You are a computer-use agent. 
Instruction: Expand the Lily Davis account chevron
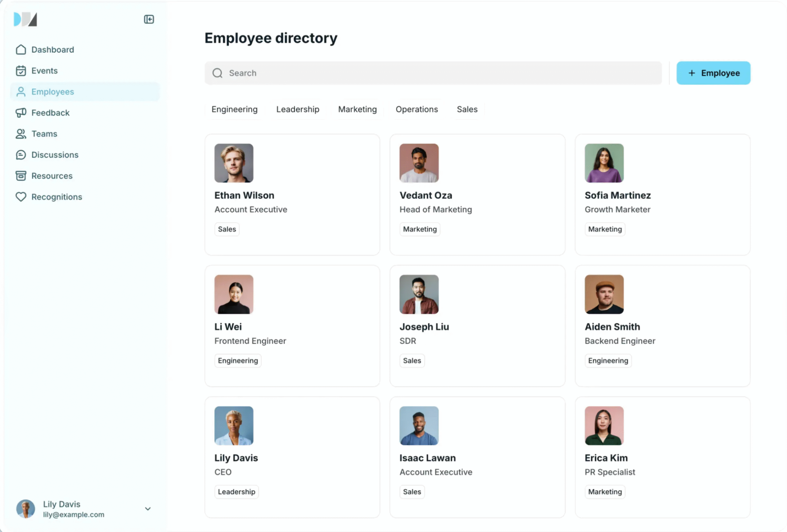(x=148, y=509)
